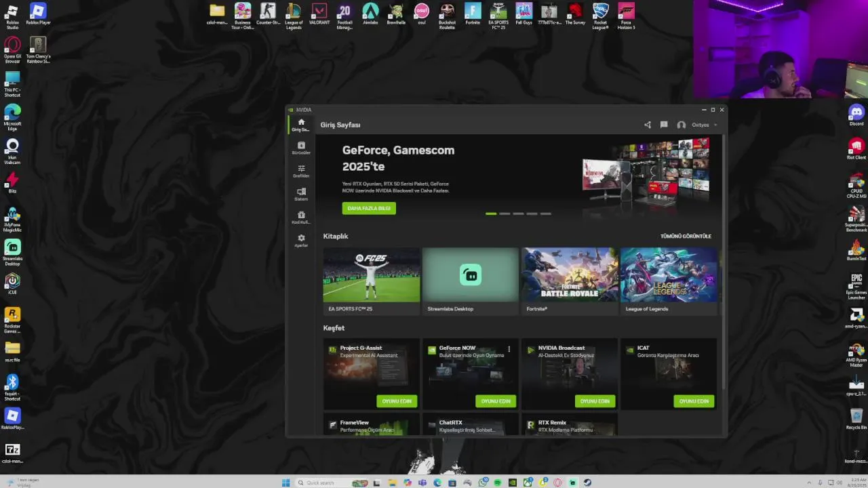Viewport: 868px width, 488px height.
Task: Click the Rockstar Games desktop icon
Action: coord(12,320)
